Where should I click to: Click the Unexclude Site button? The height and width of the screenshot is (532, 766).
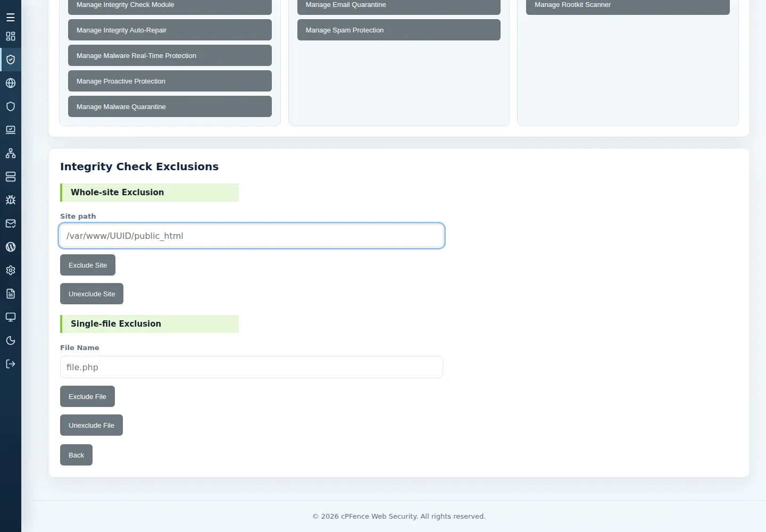pyautogui.click(x=91, y=294)
